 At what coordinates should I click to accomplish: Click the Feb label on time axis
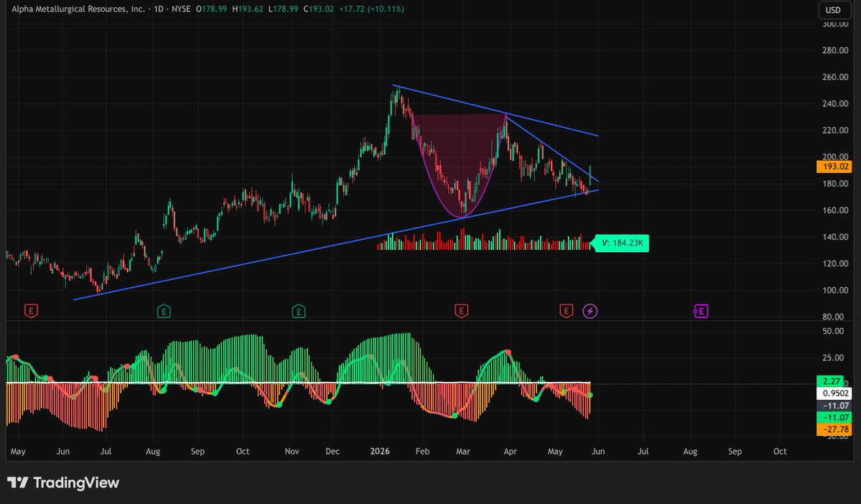pos(422,452)
